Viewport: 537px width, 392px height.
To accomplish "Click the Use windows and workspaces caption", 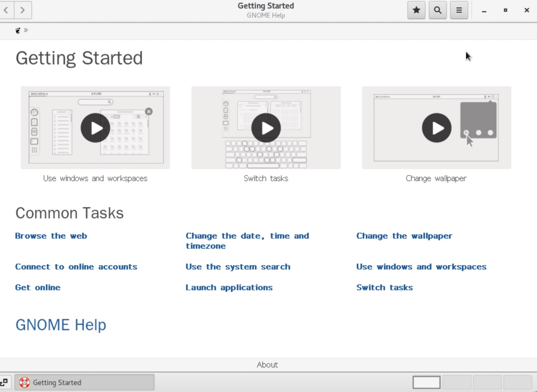I will (95, 178).
